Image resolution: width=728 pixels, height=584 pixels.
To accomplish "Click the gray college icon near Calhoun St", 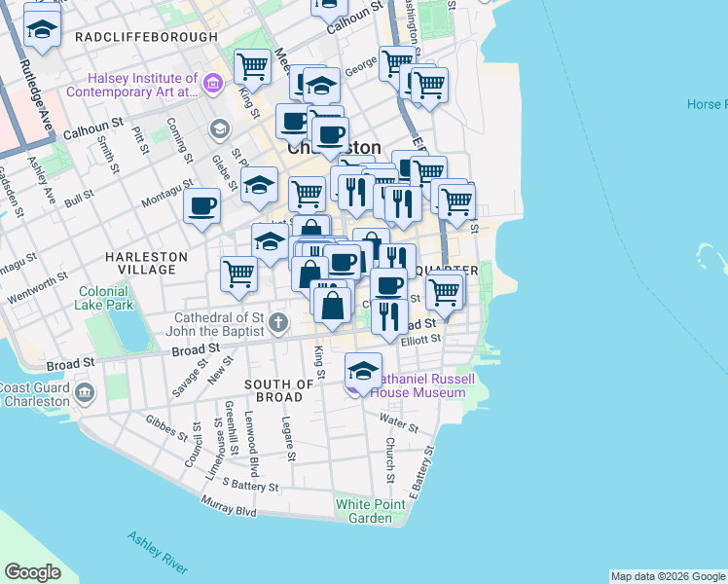I will click(220, 129).
